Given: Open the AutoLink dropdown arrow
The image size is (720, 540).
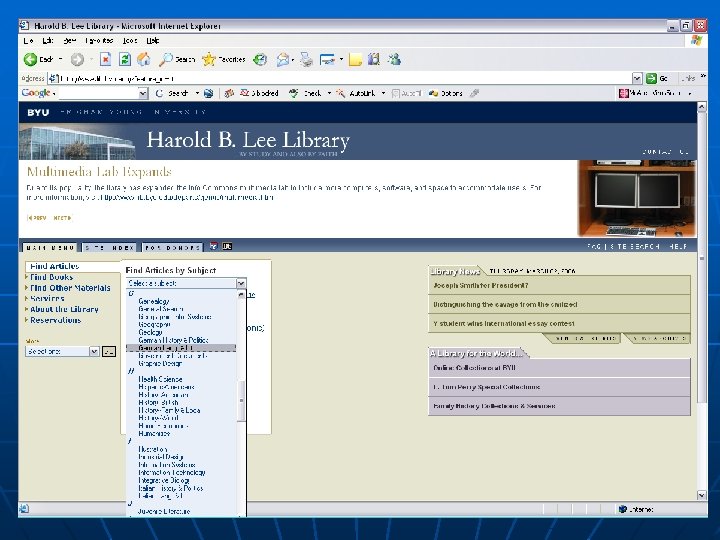Looking at the screenshot, I should click(383, 93).
